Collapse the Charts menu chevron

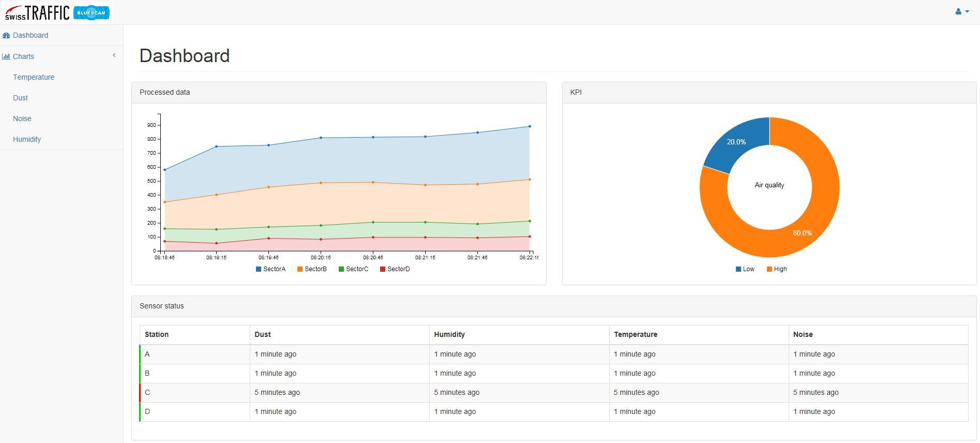tap(114, 55)
